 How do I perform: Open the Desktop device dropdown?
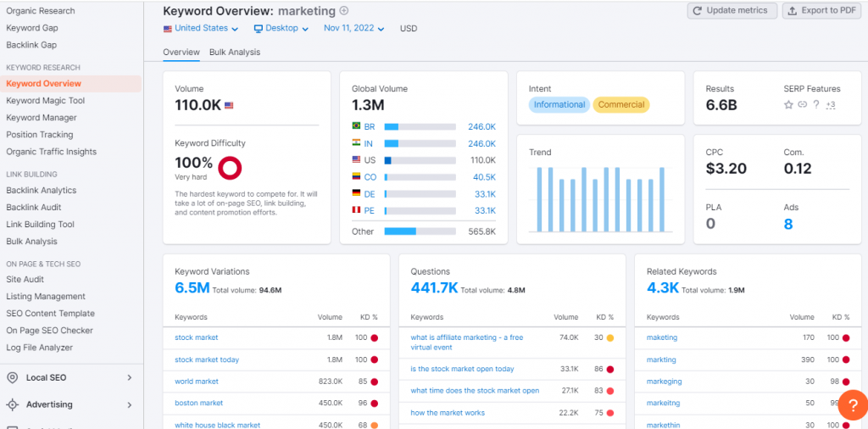coord(281,28)
